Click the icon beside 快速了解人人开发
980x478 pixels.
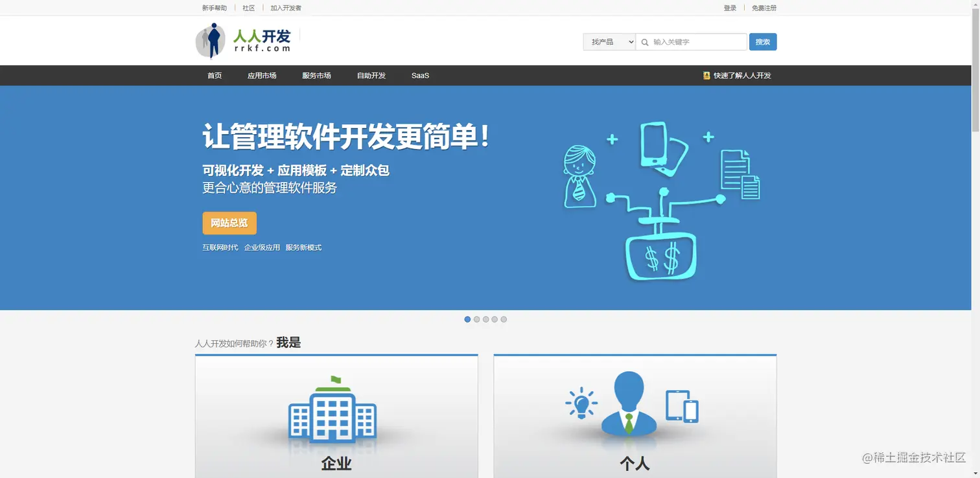[x=706, y=76]
